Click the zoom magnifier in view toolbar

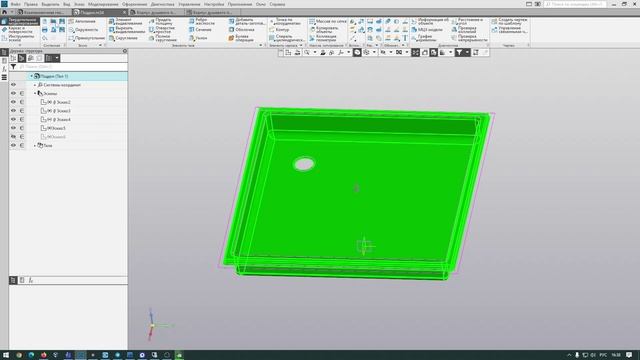307,53
